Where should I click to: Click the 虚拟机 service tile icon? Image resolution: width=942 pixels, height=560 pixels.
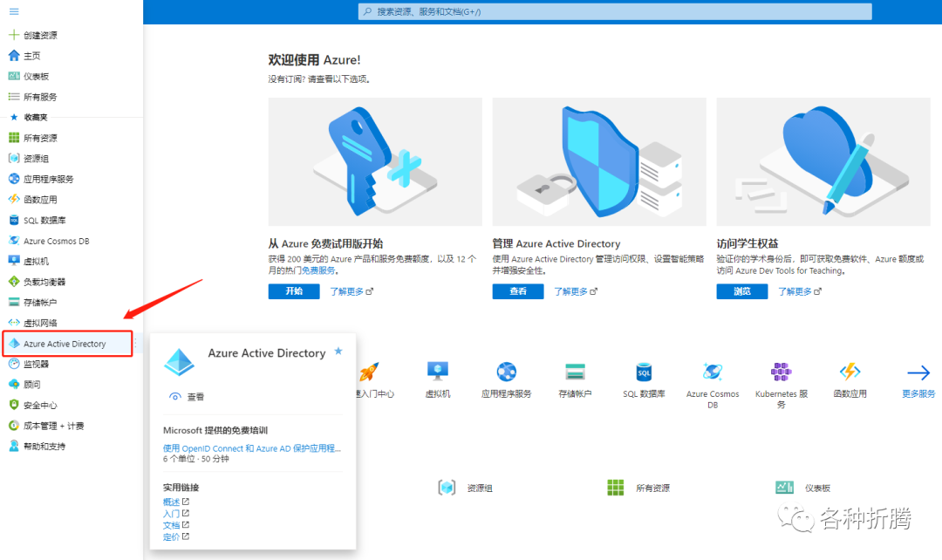pyautogui.click(x=437, y=372)
